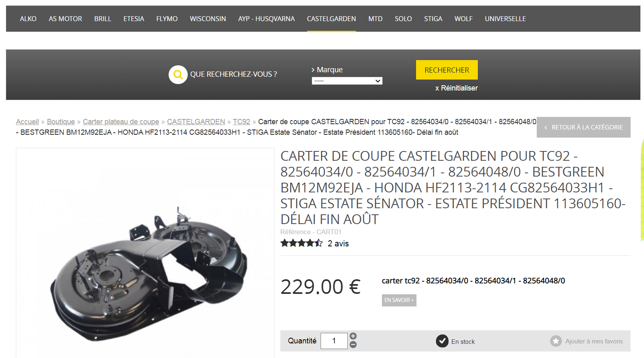
Task: Click the yellow search magnifier icon
Action: pyautogui.click(x=178, y=75)
